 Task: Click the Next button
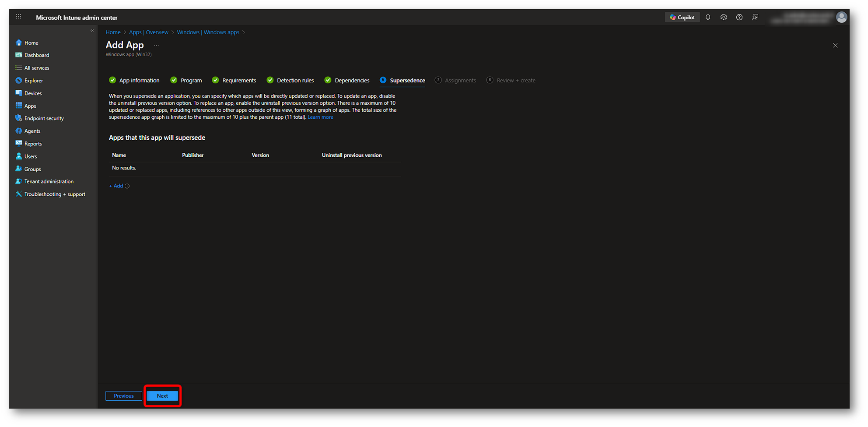click(162, 396)
